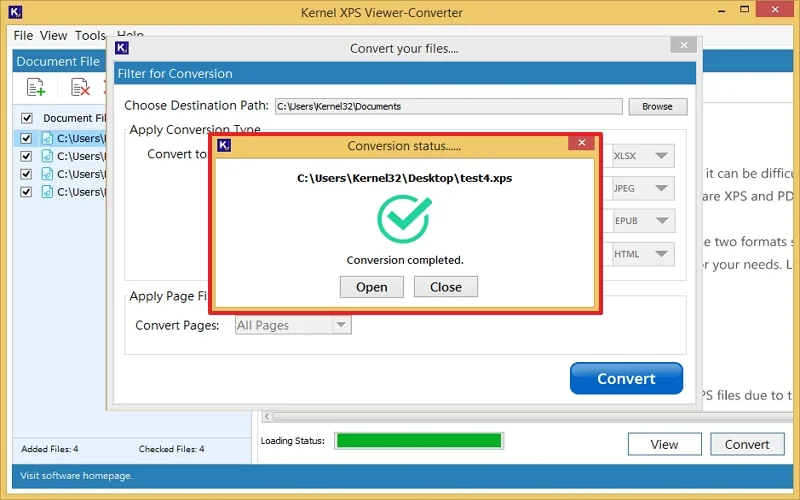Screen dimensions: 800x500
Task: Click the Filter for Conversion heading
Action: [x=174, y=73]
